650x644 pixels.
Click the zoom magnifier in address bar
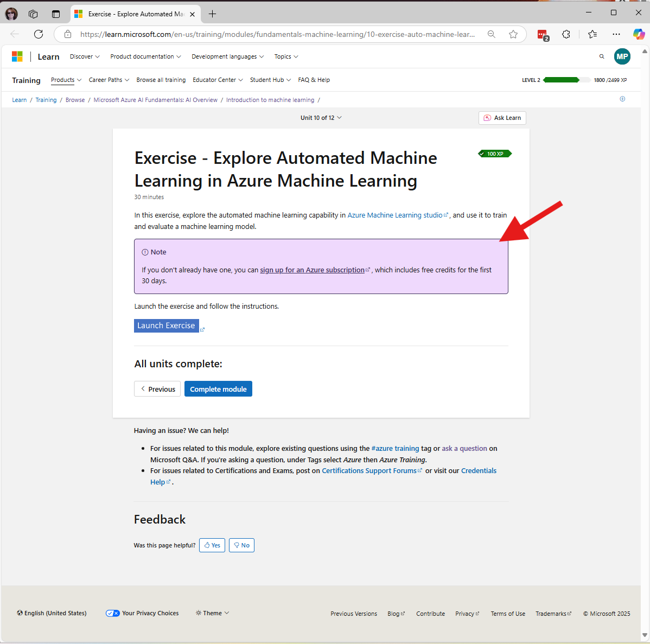pyautogui.click(x=491, y=34)
